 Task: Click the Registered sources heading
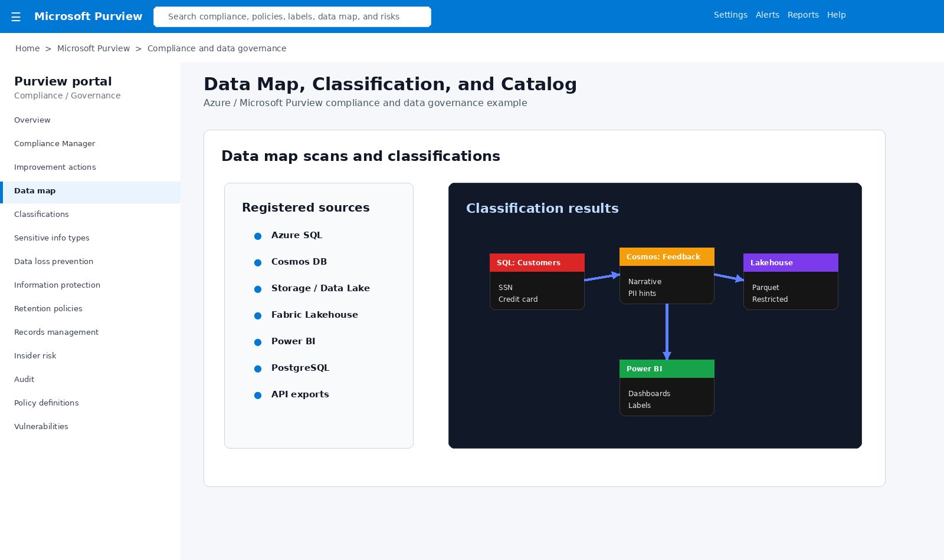(x=306, y=207)
